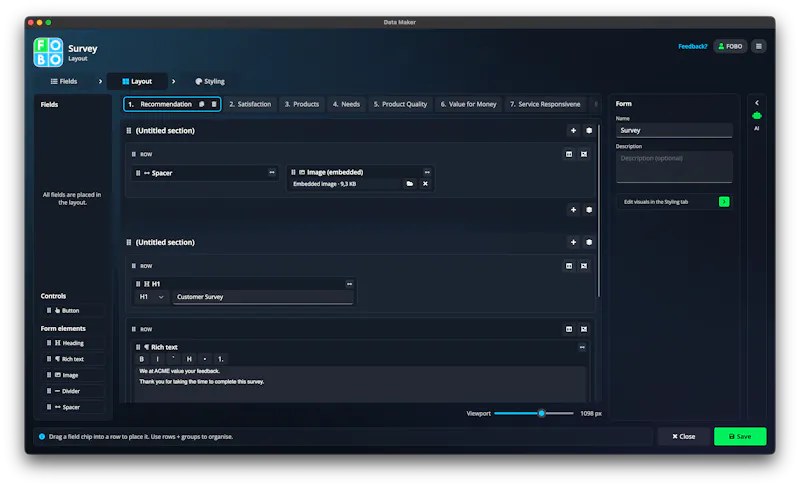Adjust the Viewport width slider handle
This screenshot has width=800, height=487.
coord(541,414)
